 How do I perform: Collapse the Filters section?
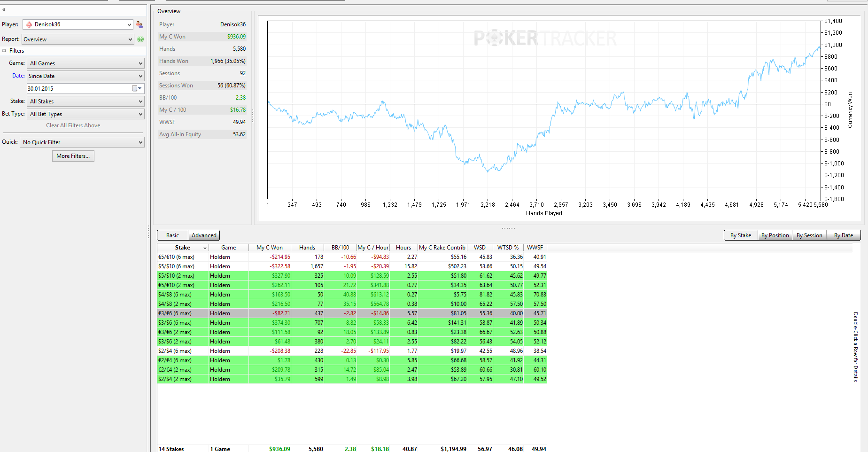(x=4, y=51)
